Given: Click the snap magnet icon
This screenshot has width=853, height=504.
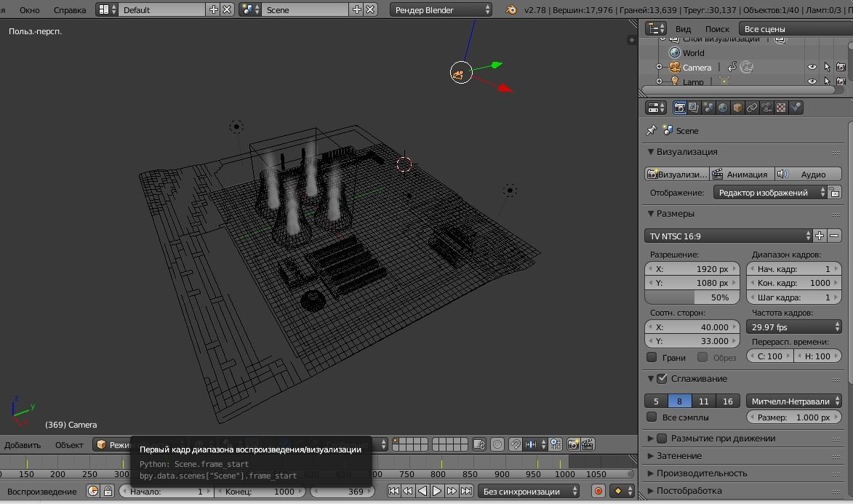Looking at the screenshot, I should click(515, 444).
